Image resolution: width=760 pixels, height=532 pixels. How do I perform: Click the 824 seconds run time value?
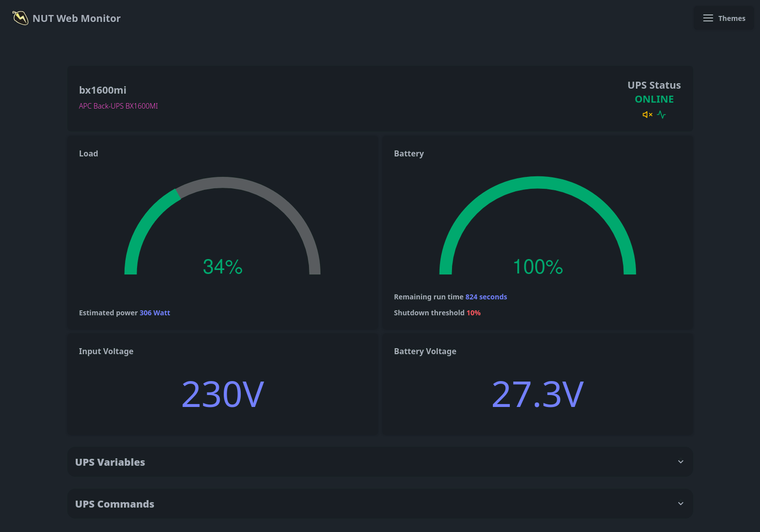[486, 297]
